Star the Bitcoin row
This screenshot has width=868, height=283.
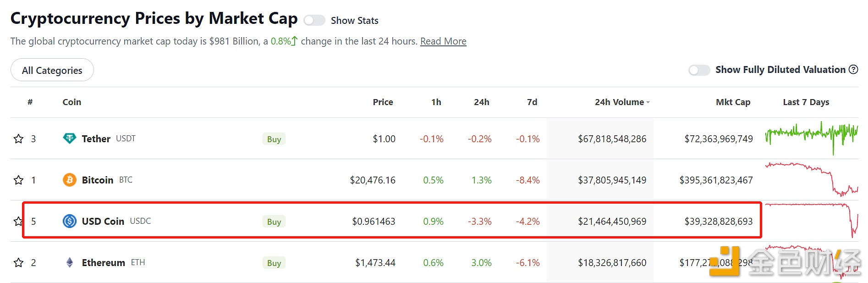[18, 180]
